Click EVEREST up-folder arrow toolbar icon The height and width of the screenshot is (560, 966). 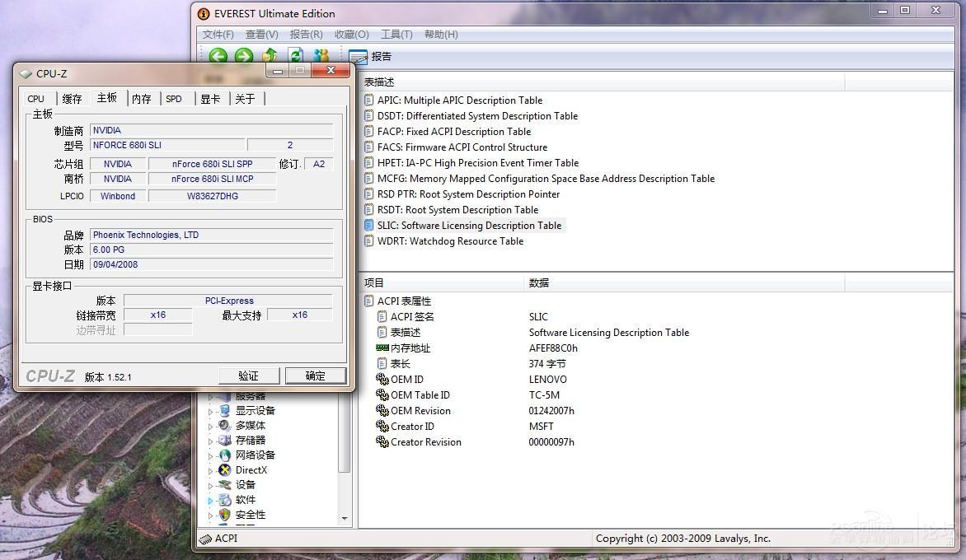pos(270,56)
